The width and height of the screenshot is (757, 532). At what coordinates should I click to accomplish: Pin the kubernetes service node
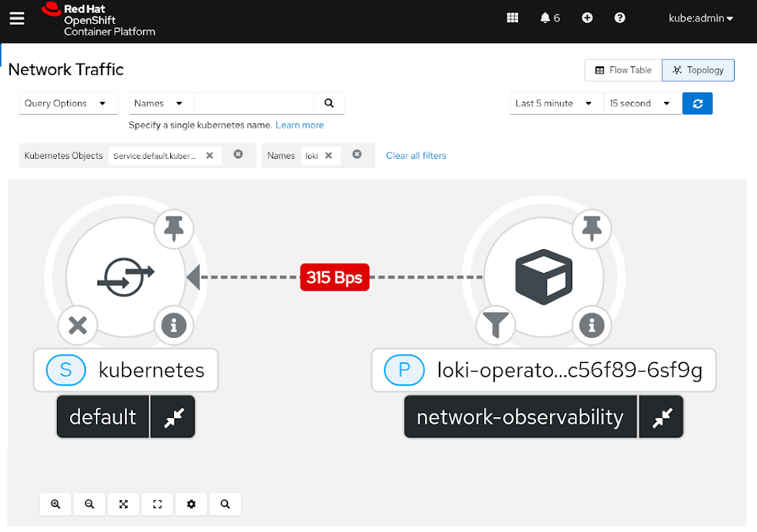point(173,229)
